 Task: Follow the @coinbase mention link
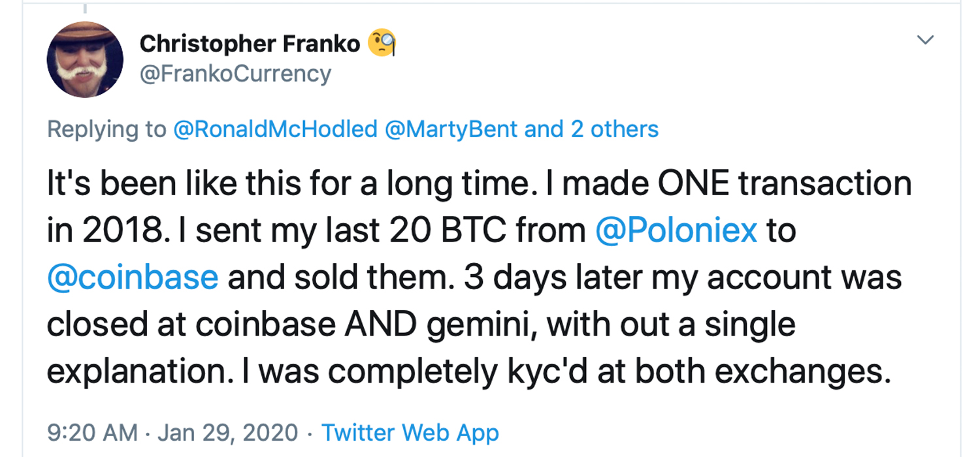(133, 277)
